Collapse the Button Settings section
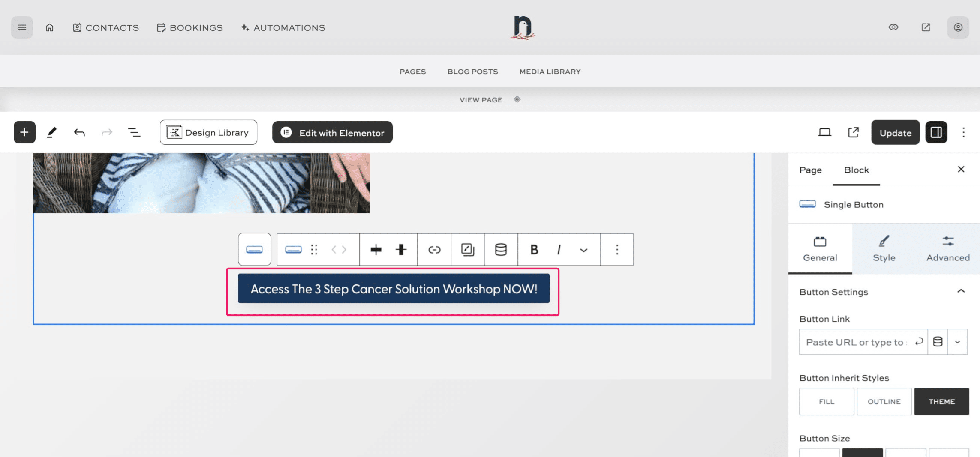 [961, 292]
